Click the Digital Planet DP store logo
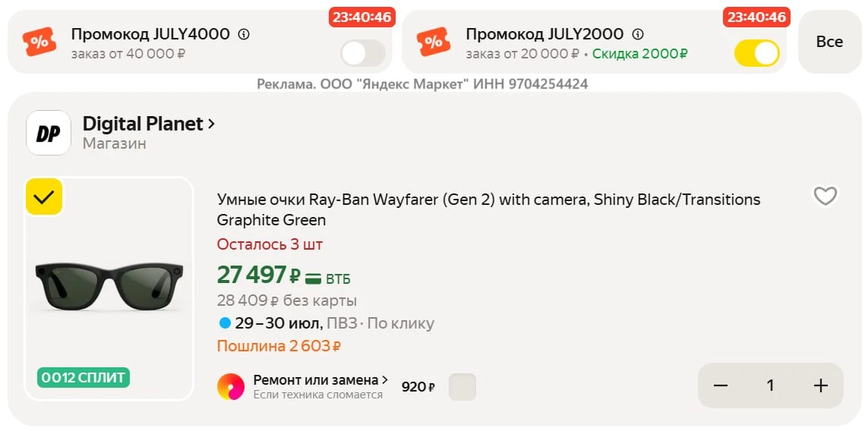This screenshot has width=868, height=431. pyautogui.click(x=49, y=133)
